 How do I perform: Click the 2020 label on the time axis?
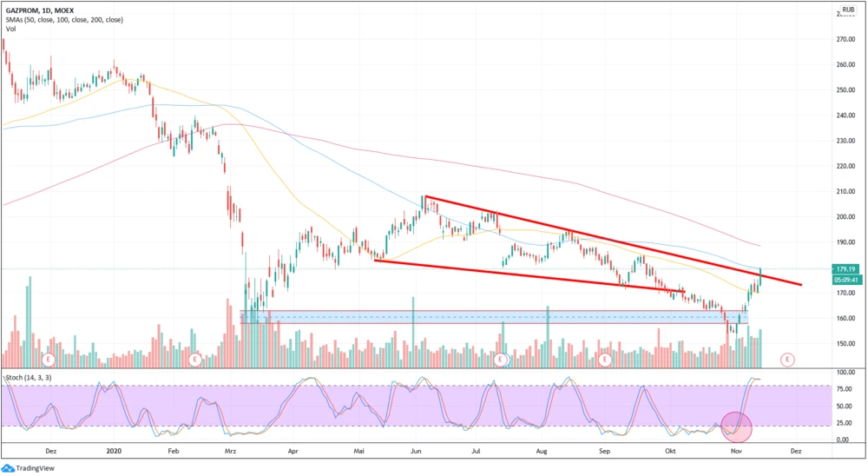(115, 452)
